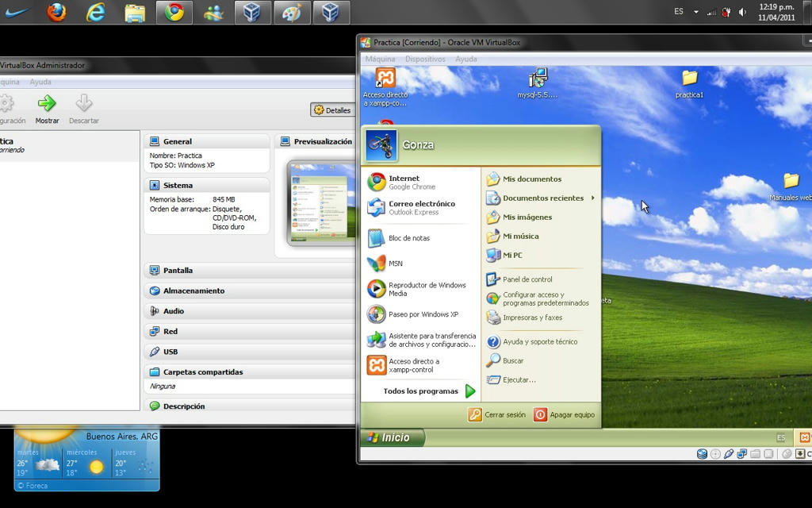Open the General section in VirtualBox Administrador
Image resolution: width=812 pixels, height=508 pixels.
(207, 141)
